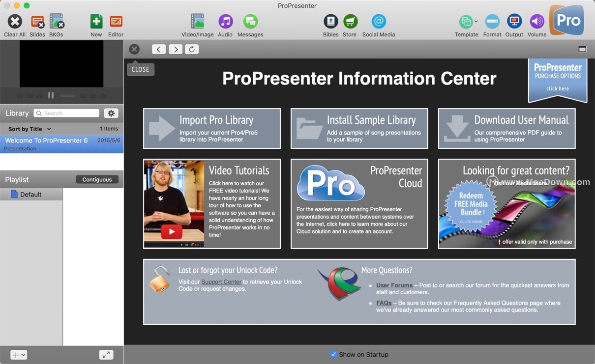Open the Social Media tool
This screenshot has width=595, height=364.
coord(379,22)
